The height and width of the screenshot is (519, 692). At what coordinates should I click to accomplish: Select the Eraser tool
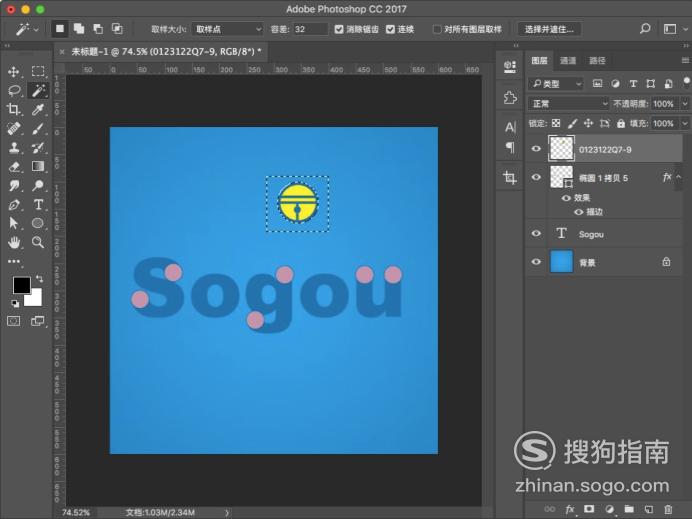[x=14, y=166]
